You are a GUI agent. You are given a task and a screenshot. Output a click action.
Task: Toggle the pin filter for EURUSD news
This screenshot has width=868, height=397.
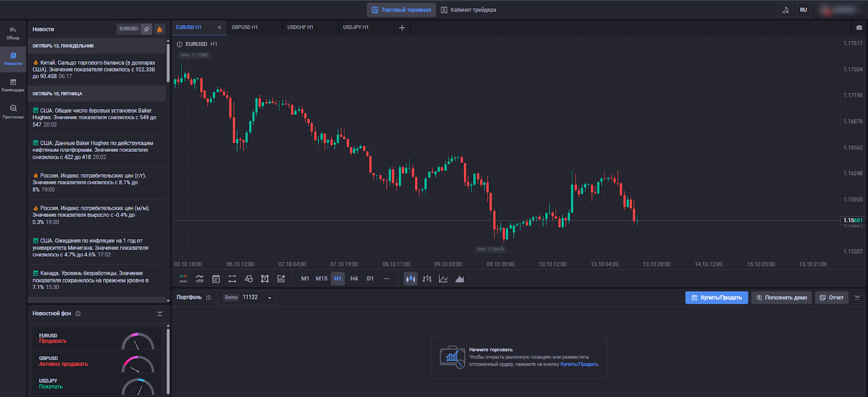tap(146, 29)
